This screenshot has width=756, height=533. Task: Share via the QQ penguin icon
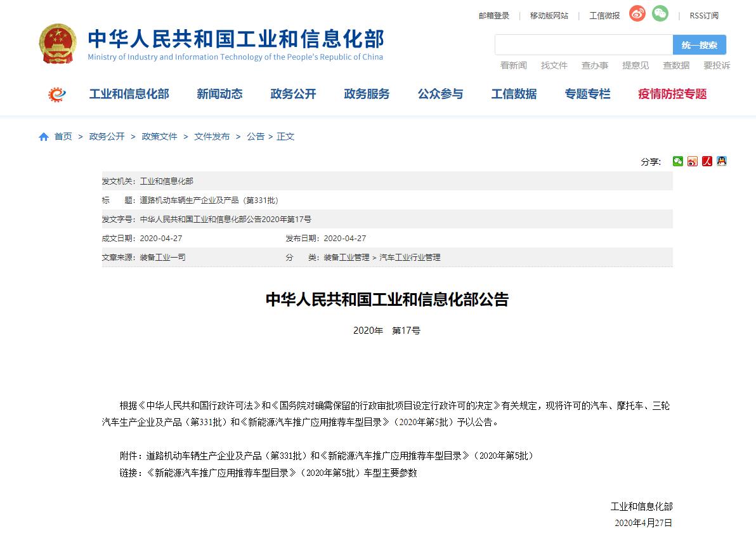722,161
